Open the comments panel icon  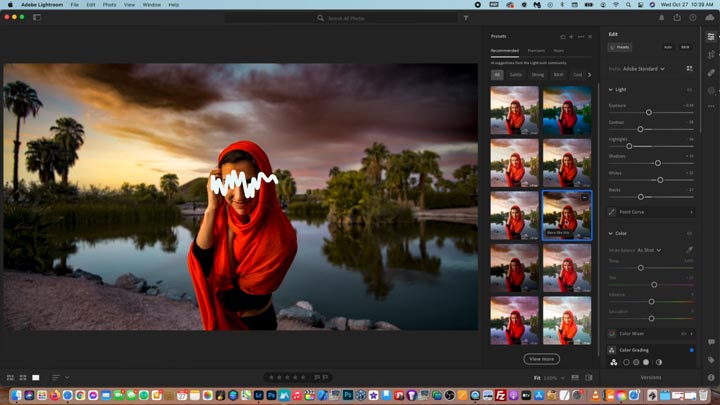coord(711,342)
